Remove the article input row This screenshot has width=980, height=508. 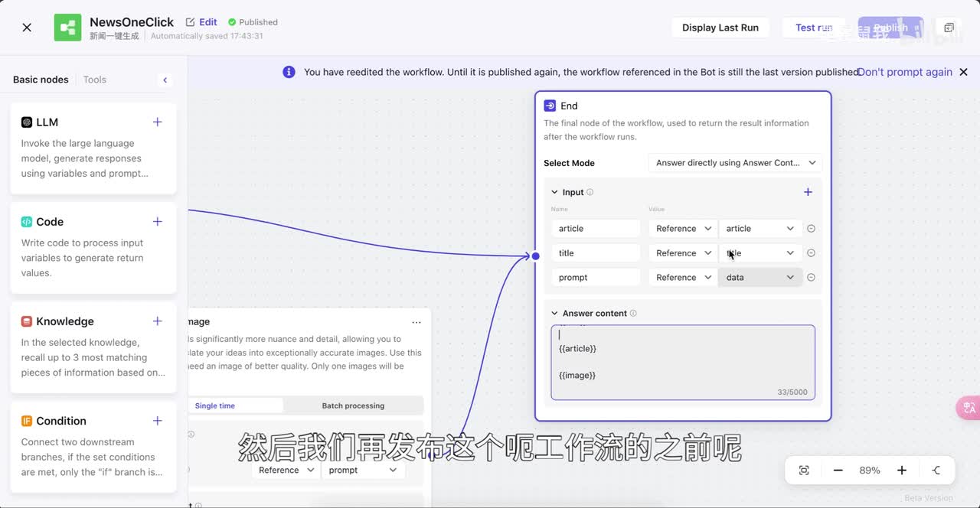click(811, 229)
